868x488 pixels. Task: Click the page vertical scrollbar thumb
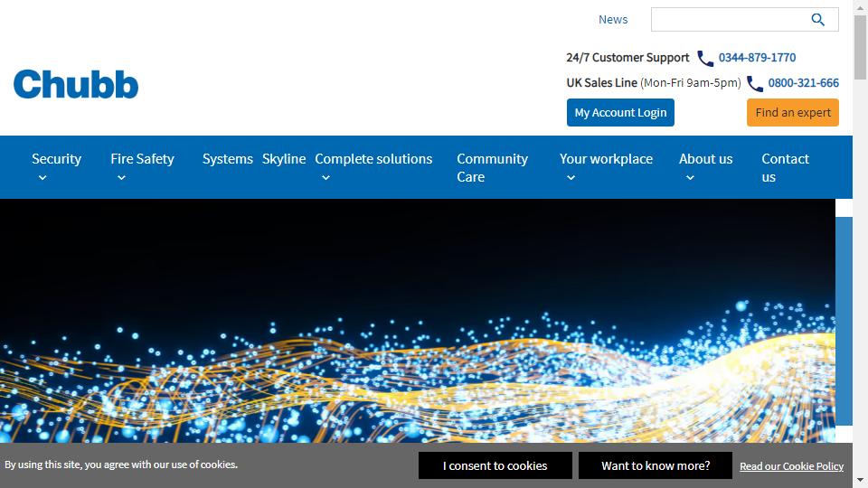[x=860, y=47]
